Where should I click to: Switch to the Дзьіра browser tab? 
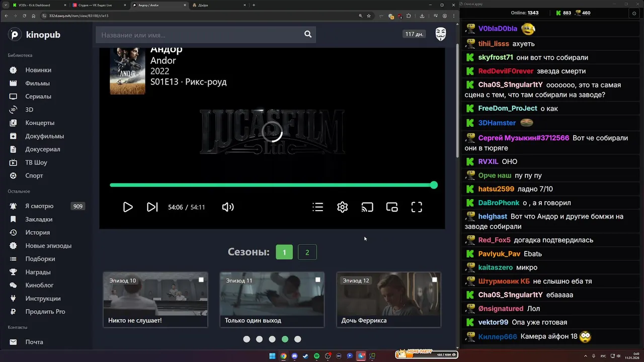(x=219, y=5)
